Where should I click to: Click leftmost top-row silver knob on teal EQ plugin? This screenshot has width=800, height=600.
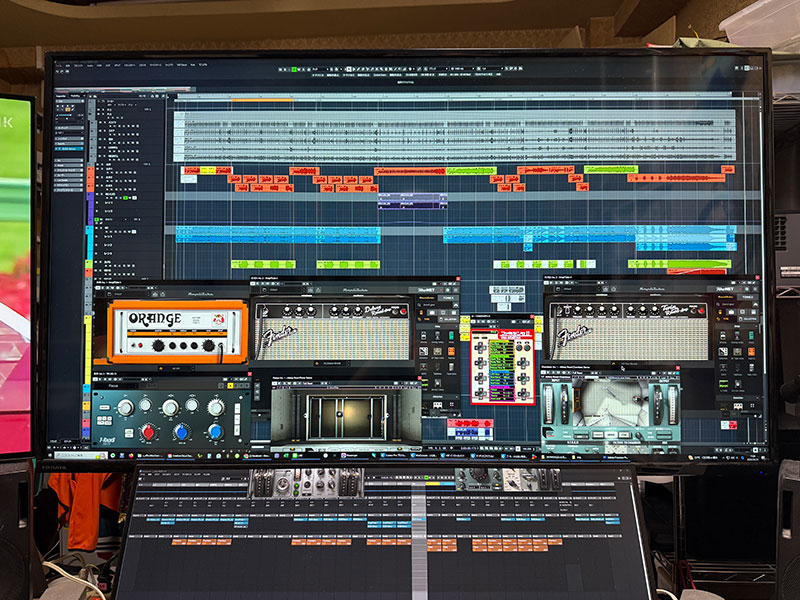(125, 408)
